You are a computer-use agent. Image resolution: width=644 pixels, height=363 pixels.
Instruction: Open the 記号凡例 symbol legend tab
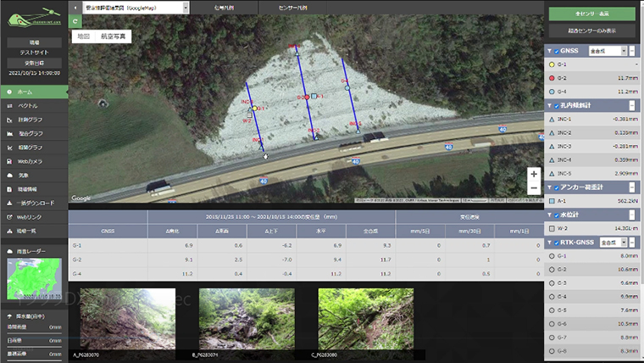point(225,8)
